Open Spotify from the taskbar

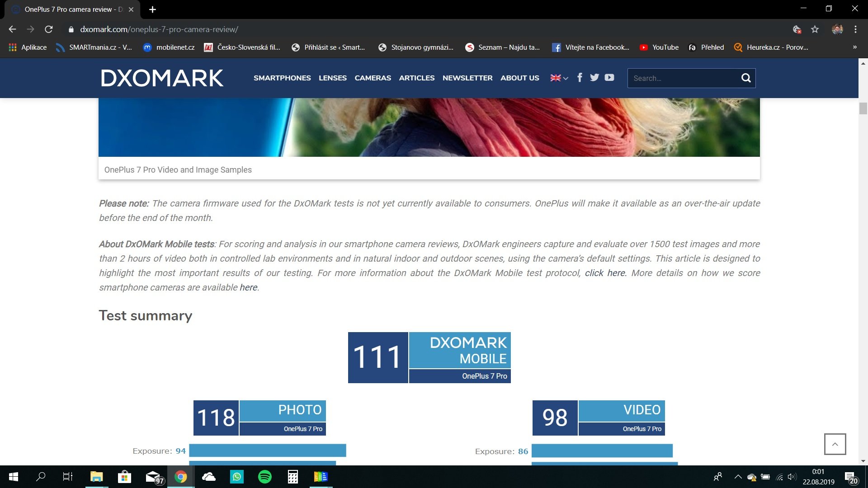point(265,477)
